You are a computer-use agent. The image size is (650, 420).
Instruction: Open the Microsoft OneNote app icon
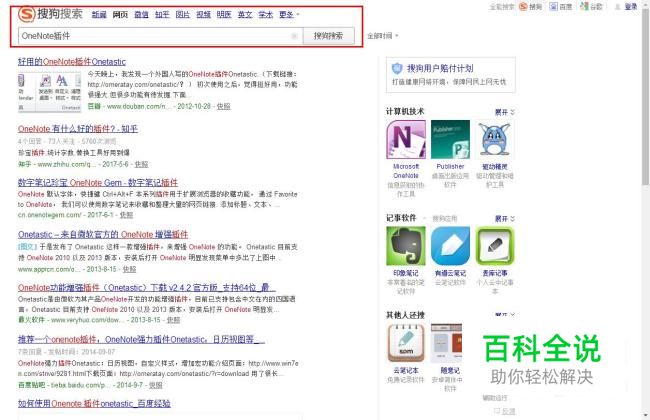point(406,139)
